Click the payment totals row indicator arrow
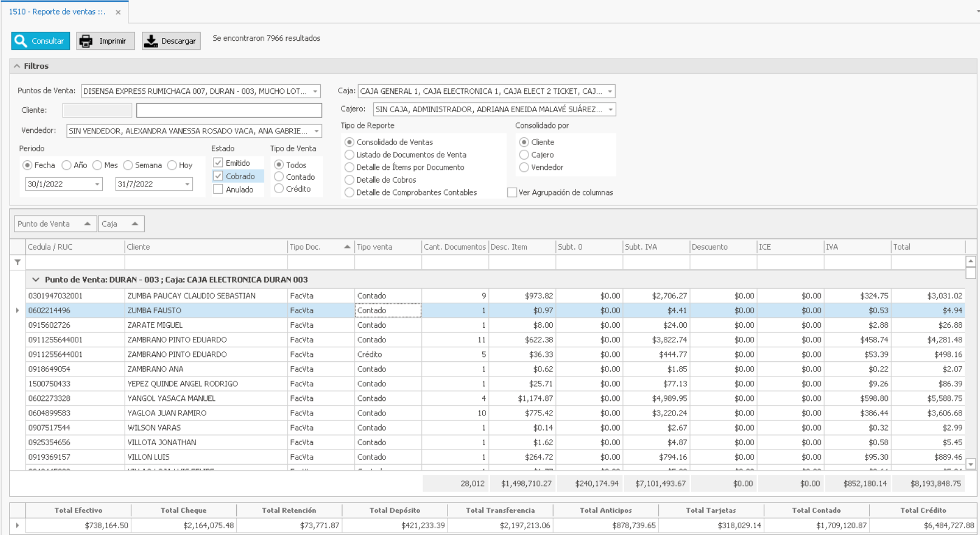Image resolution: width=980 pixels, height=535 pixels. [17, 526]
